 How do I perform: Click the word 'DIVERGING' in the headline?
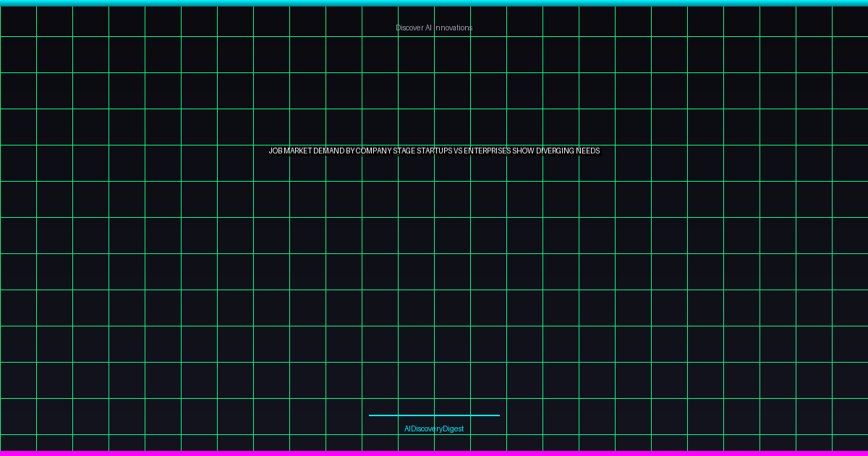point(555,151)
